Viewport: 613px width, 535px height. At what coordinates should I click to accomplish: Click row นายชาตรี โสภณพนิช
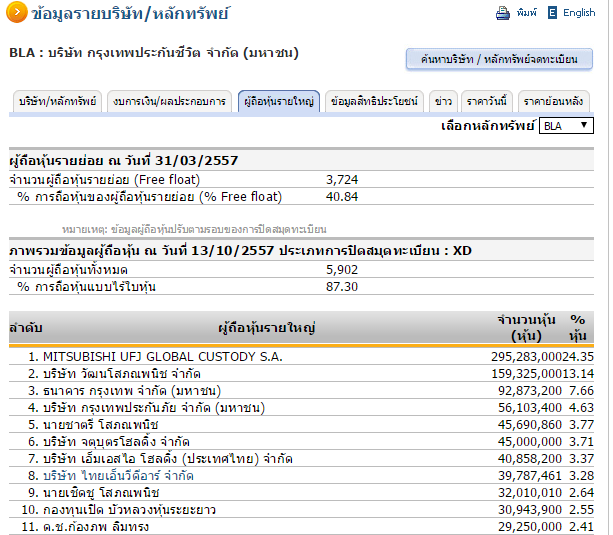[x=301, y=425]
